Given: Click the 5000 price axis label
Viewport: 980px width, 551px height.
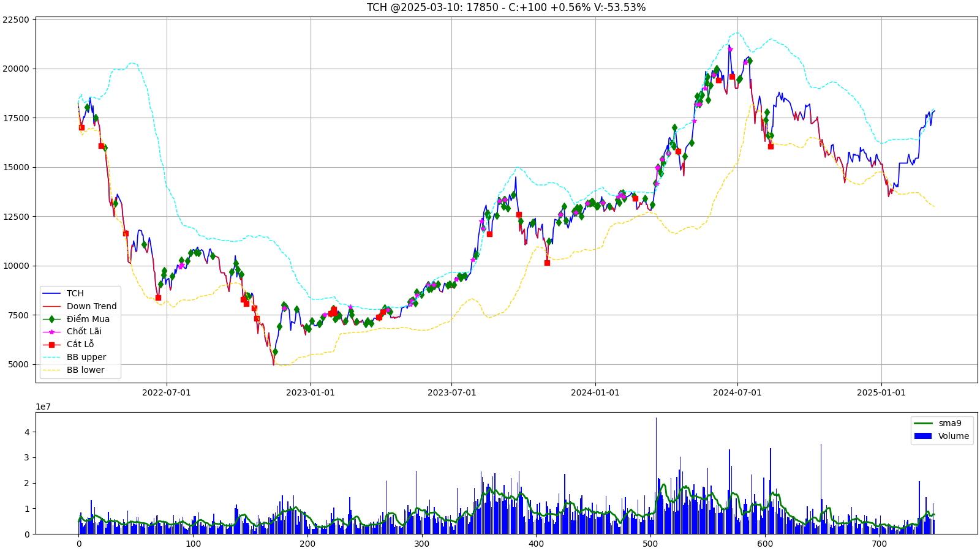Looking at the screenshot, I should (18, 364).
